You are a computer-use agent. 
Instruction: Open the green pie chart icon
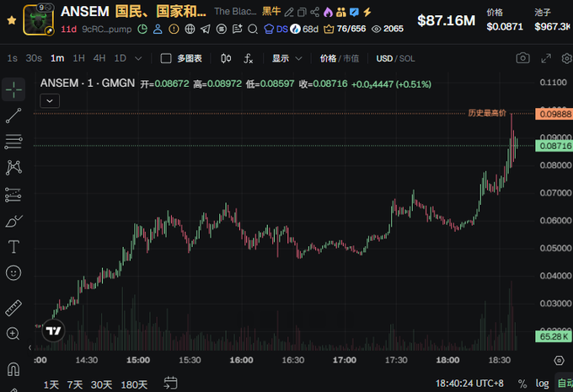(x=142, y=29)
